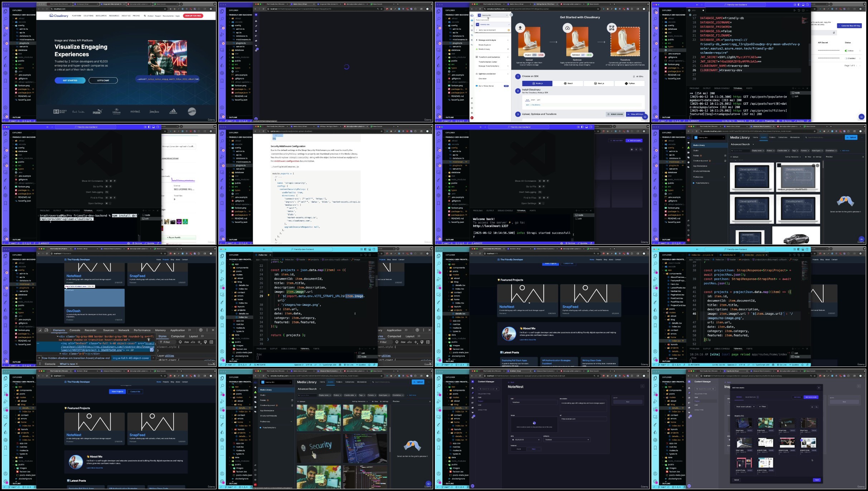Click the Optimize gauge circle icon above the sneaker
This screenshot has height=491, width=868.
point(567,28)
